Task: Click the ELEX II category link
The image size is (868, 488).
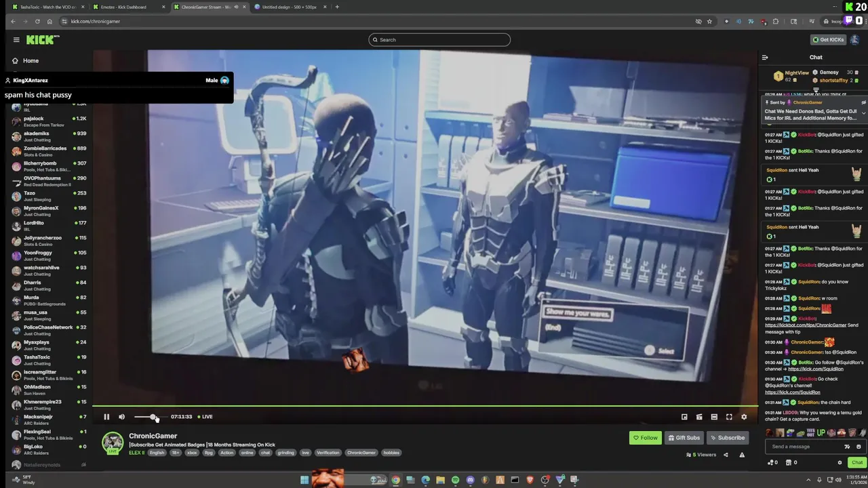Action: [136, 453]
